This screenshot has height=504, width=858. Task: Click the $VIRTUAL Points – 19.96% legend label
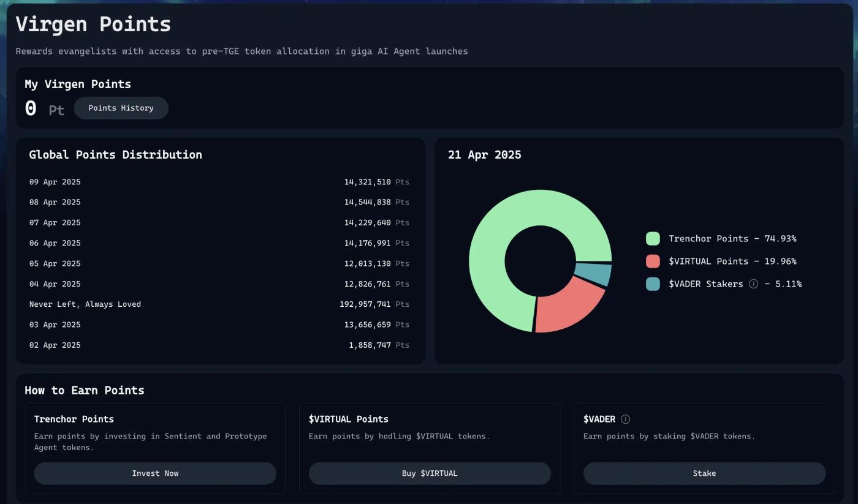click(732, 261)
